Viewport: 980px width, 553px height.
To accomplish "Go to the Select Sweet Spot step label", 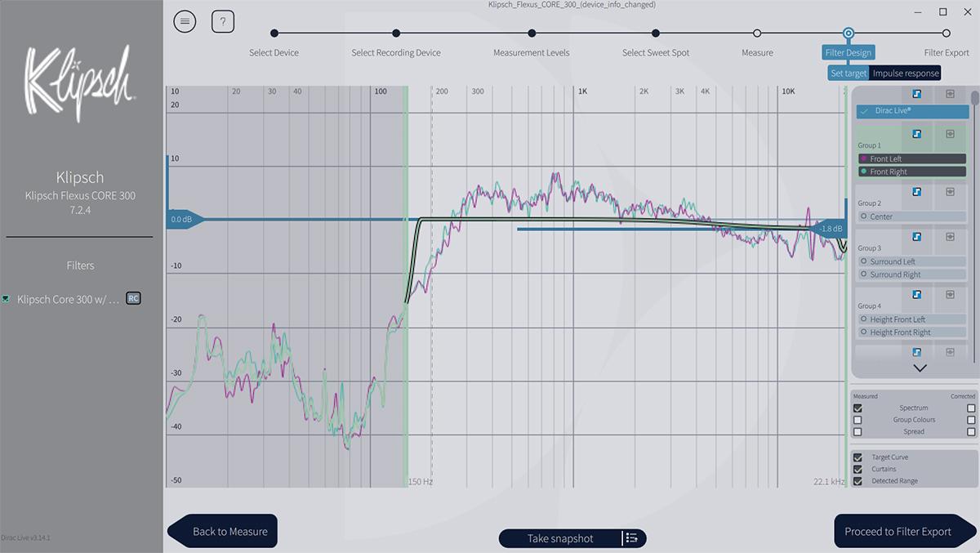I will pyautogui.click(x=656, y=52).
